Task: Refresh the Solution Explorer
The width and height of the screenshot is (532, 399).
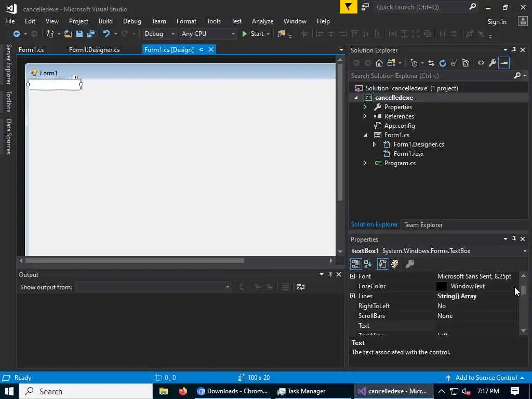Action: pyautogui.click(x=443, y=63)
